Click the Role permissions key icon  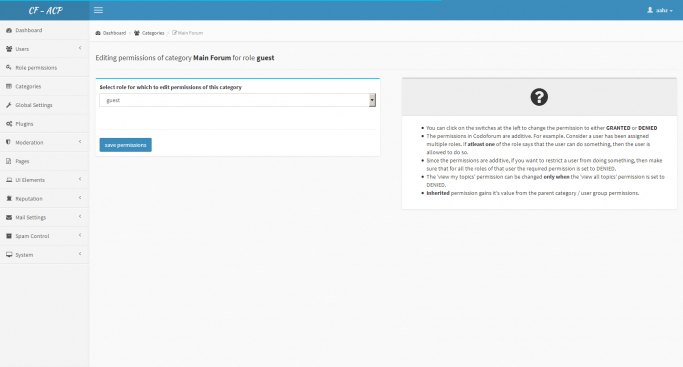[x=9, y=67]
